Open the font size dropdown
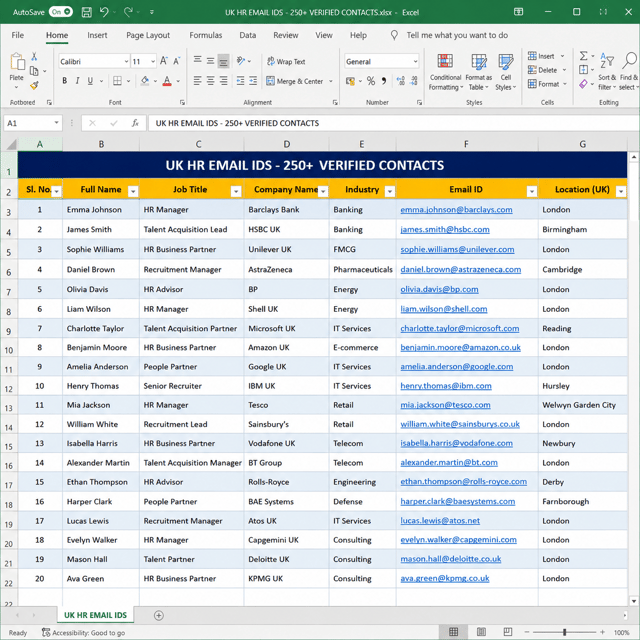This screenshot has height=640, width=640. (x=153, y=62)
